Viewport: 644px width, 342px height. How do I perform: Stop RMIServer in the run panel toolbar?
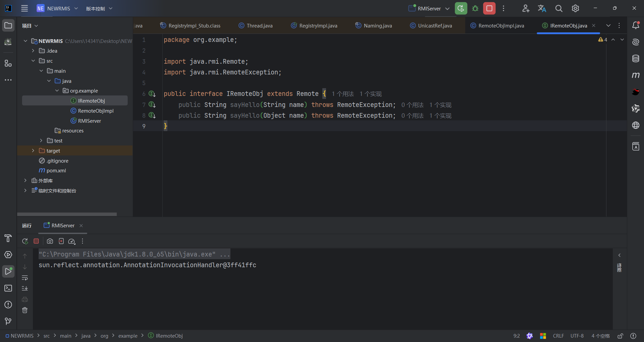click(36, 241)
